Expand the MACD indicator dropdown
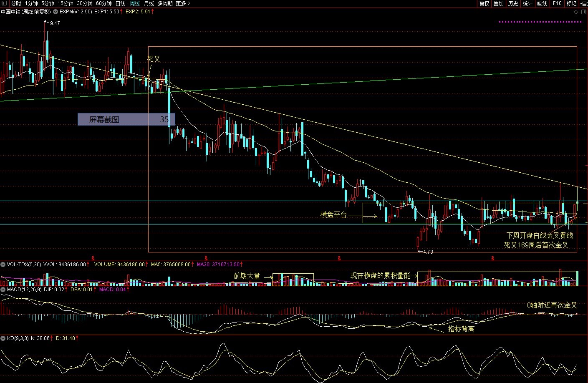The width and height of the screenshot is (588, 383). click(x=3, y=290)
